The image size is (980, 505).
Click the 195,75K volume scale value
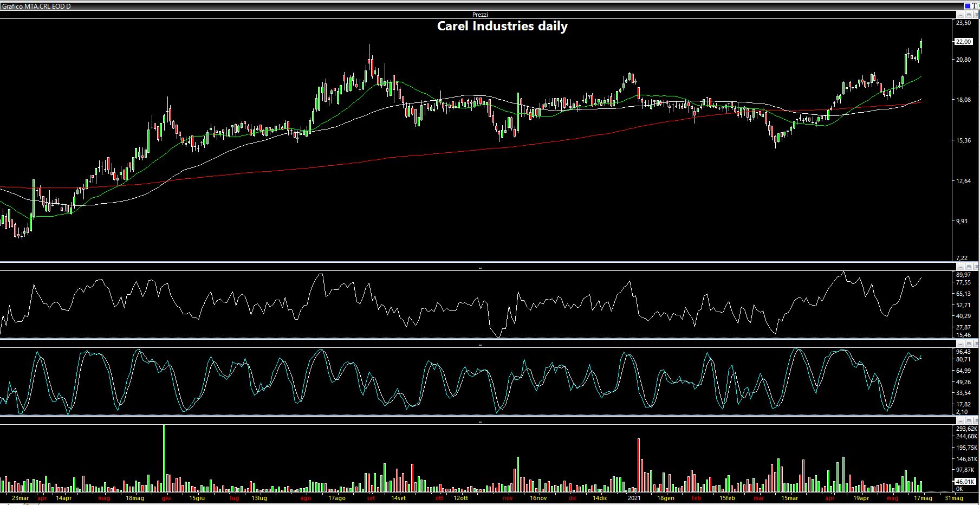966,448
